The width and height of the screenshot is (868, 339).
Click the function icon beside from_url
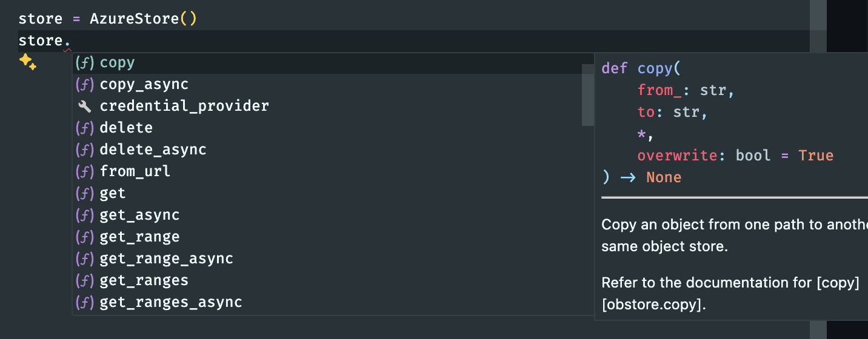(x=84, y=172)
